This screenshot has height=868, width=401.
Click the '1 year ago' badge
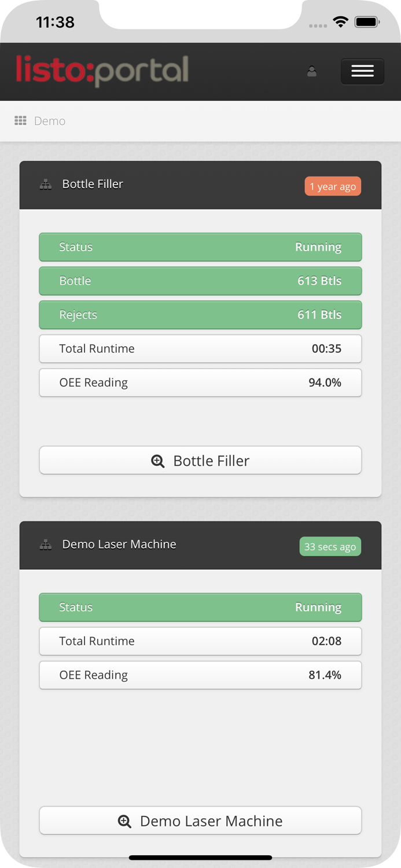tap(333, 186)
